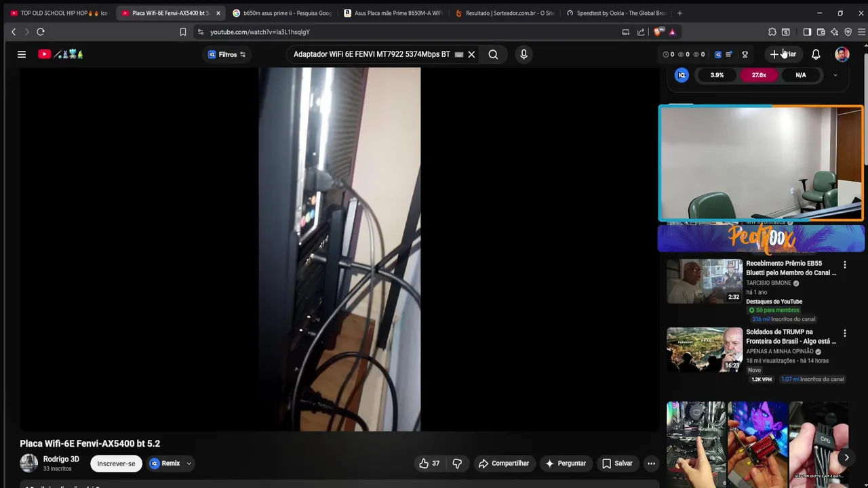Close the Placa Wifi-6E Fenvi tab
Screen dimensions: 868x488
(218, 13)
